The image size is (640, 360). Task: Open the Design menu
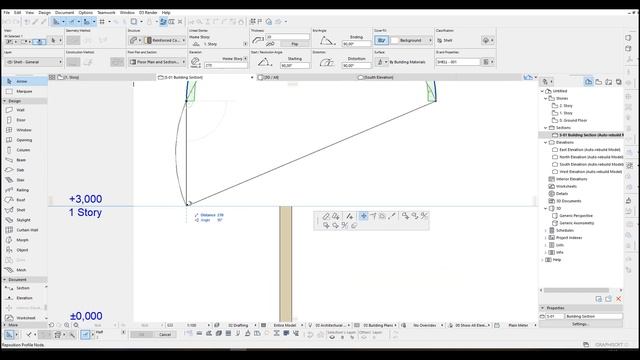click(x=44, y=13)
